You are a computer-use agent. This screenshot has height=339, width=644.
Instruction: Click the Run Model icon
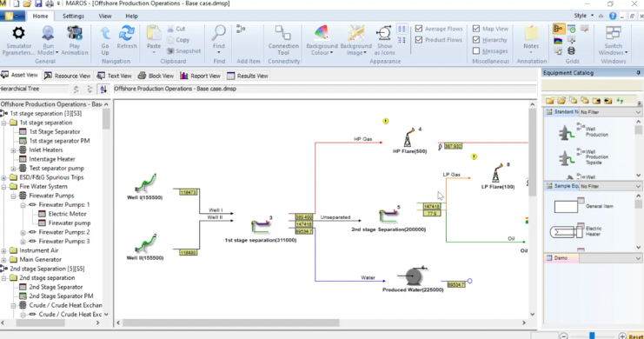tap(48, 33)
